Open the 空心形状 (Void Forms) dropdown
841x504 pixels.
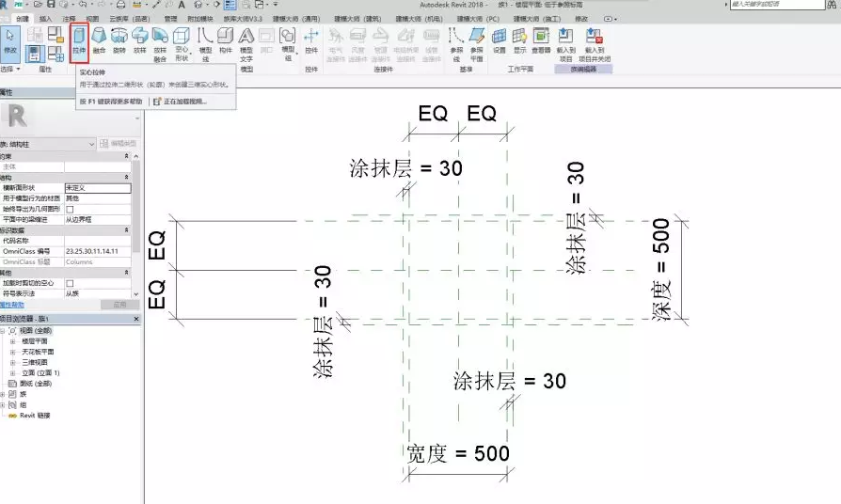[x=182, y=44]
